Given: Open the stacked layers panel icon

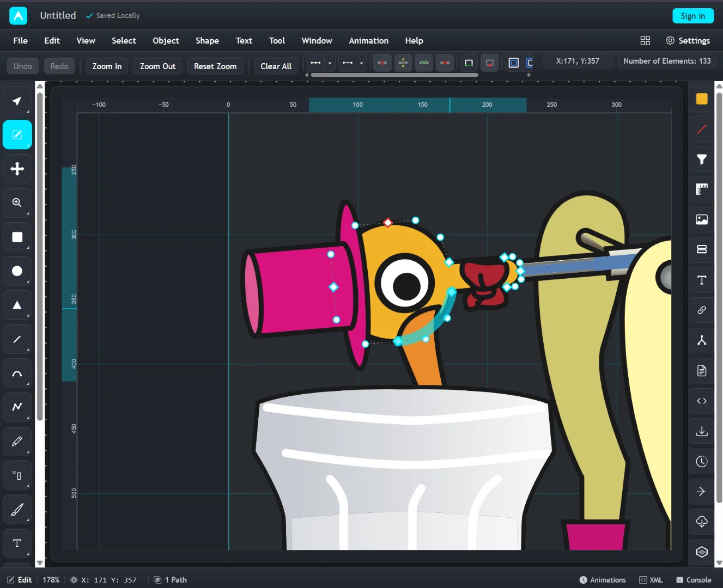Looking at the screenshot, I should [702, 249].
